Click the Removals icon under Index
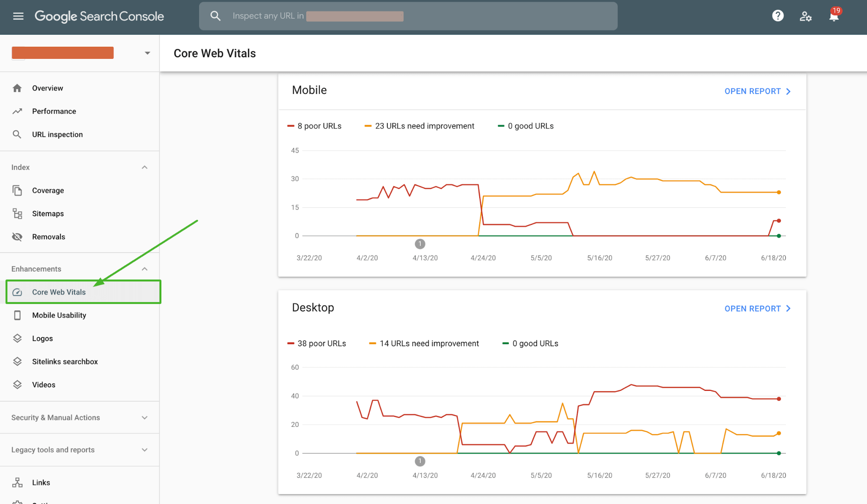This screenshot has height=504, width=867. 17,237
